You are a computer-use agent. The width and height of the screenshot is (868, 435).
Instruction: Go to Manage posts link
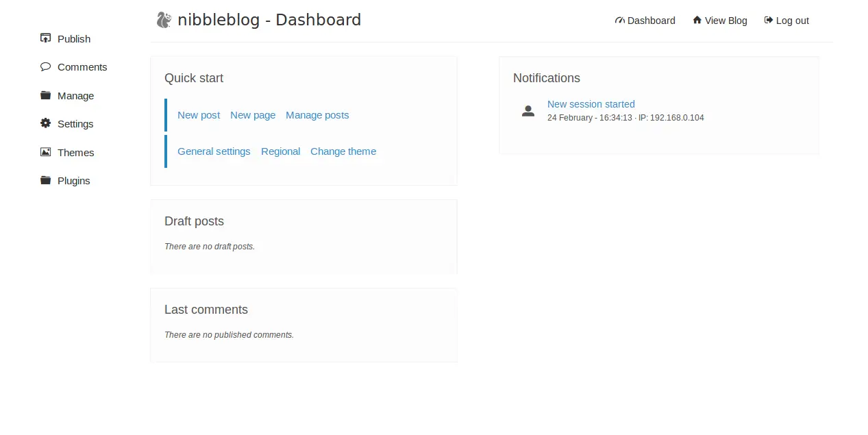[x=317, y=115]
